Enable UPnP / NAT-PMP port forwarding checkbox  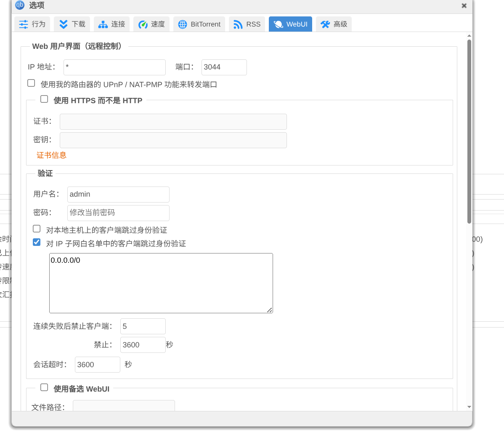[31, 83]
